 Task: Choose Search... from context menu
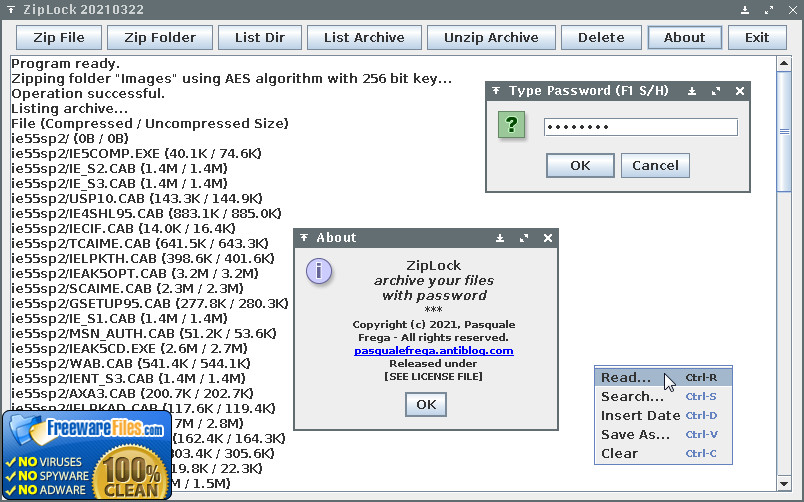[x=663, y=396]
